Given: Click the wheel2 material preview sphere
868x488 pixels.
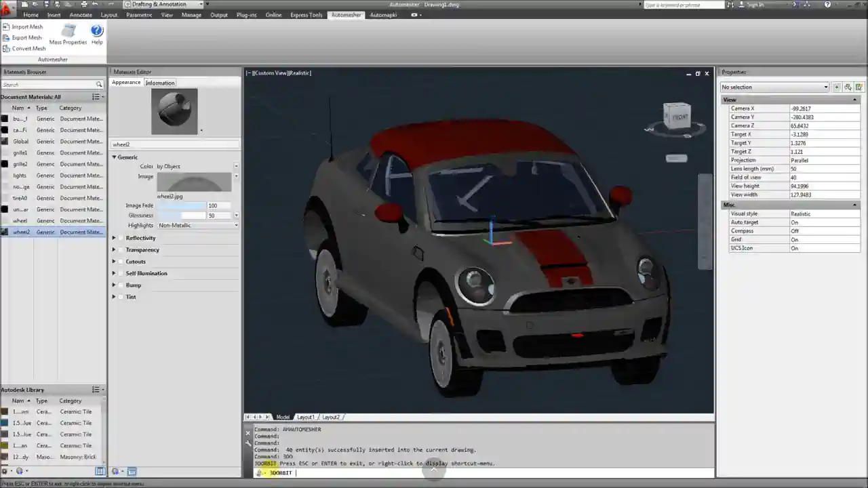Looking at the screenshot, I should coord(174,110).
